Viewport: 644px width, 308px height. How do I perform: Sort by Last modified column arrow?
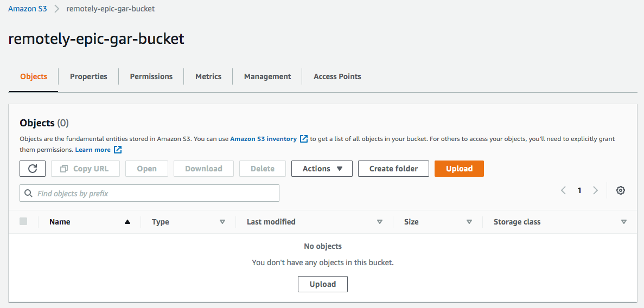click(379, 222)
